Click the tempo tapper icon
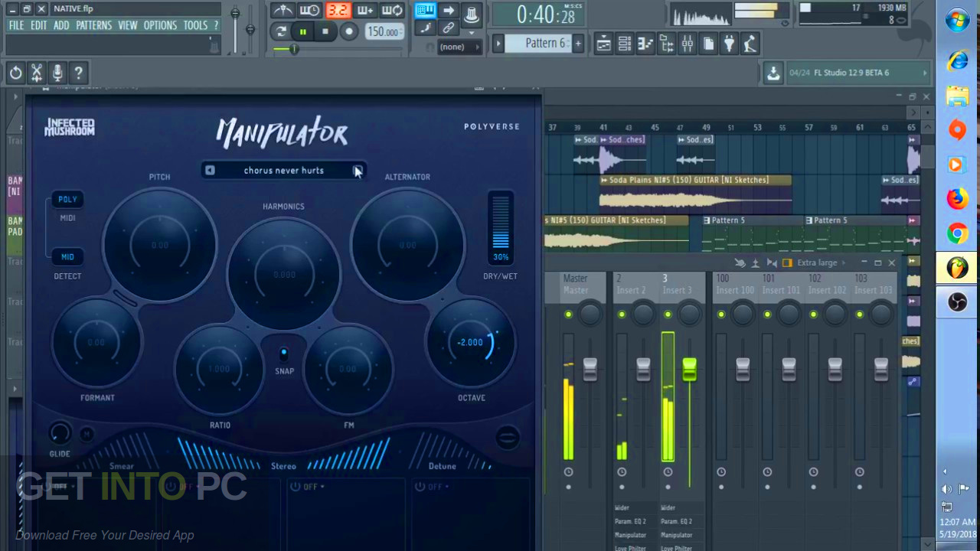 [750, 44]
